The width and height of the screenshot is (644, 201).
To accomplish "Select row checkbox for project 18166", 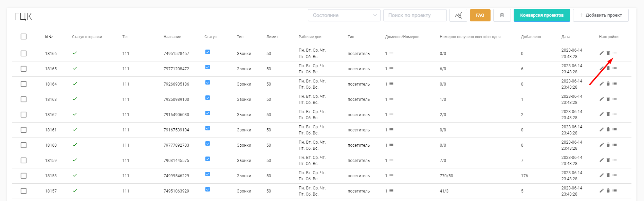I will tap(23, 53).
